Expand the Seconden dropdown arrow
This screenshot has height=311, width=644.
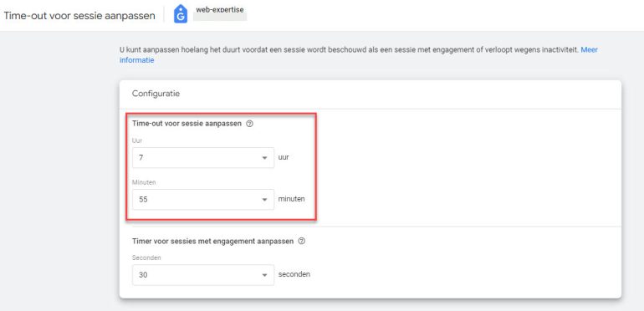pyautogui.click(x=264, y=275)
